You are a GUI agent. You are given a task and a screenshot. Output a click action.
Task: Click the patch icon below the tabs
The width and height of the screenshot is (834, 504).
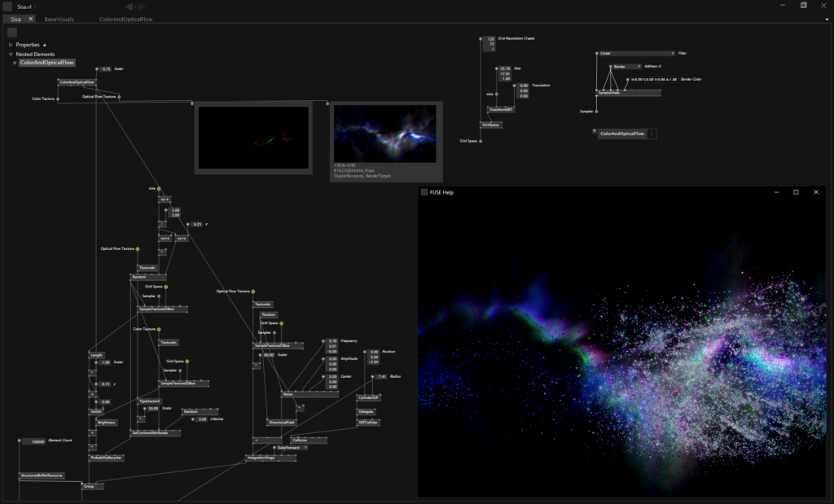tap(12, 33)
